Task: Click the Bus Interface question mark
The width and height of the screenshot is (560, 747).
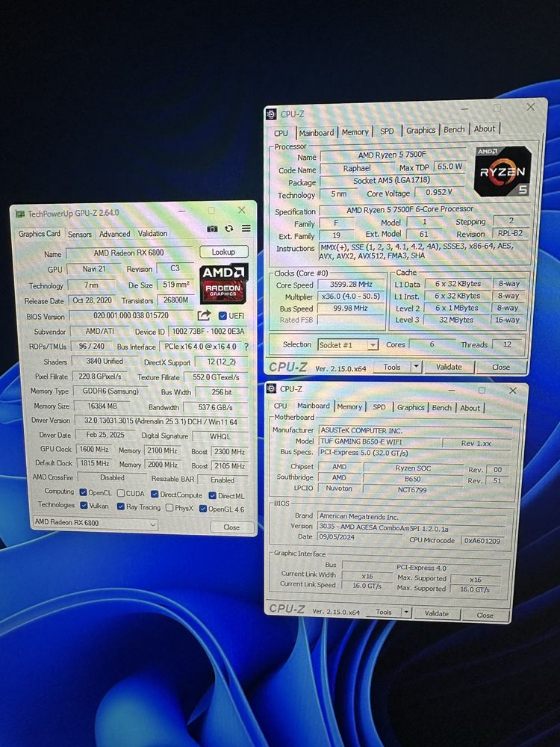Action: click(246, 347)
